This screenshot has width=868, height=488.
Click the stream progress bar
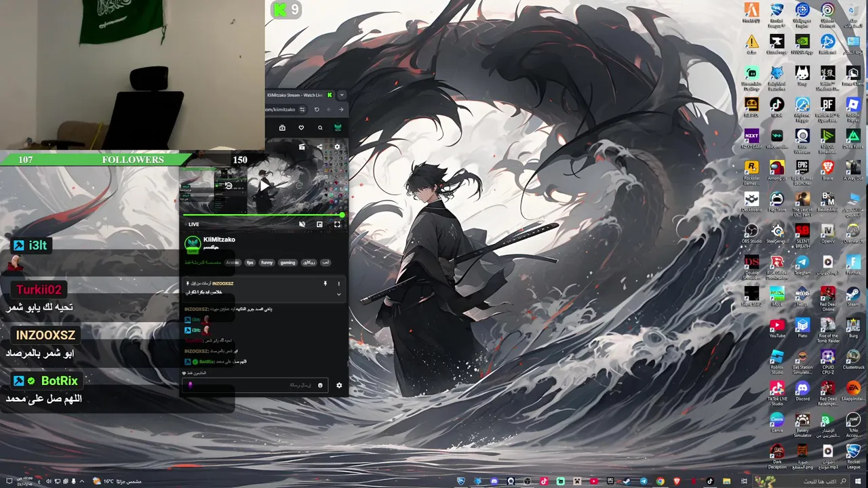[263, 215]
